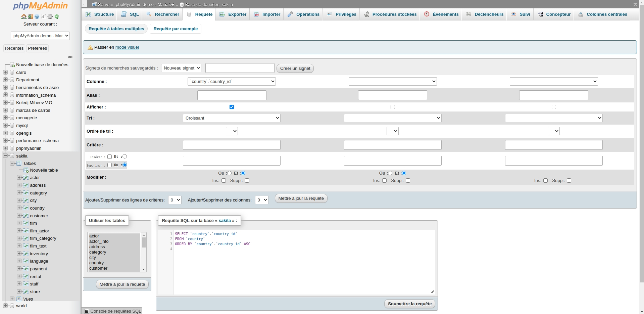Open the country_id Colonne dropdown
Viewport: 644px width, 314px height.
click(232, 81)
